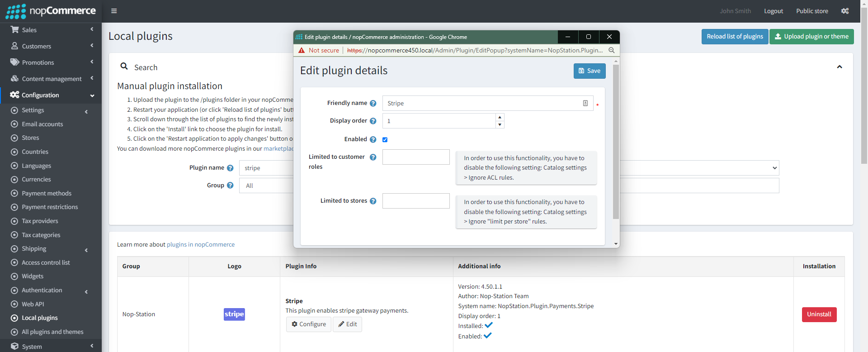
Task: Collapse the Configuration menu
Action: [x=92, y=95]
